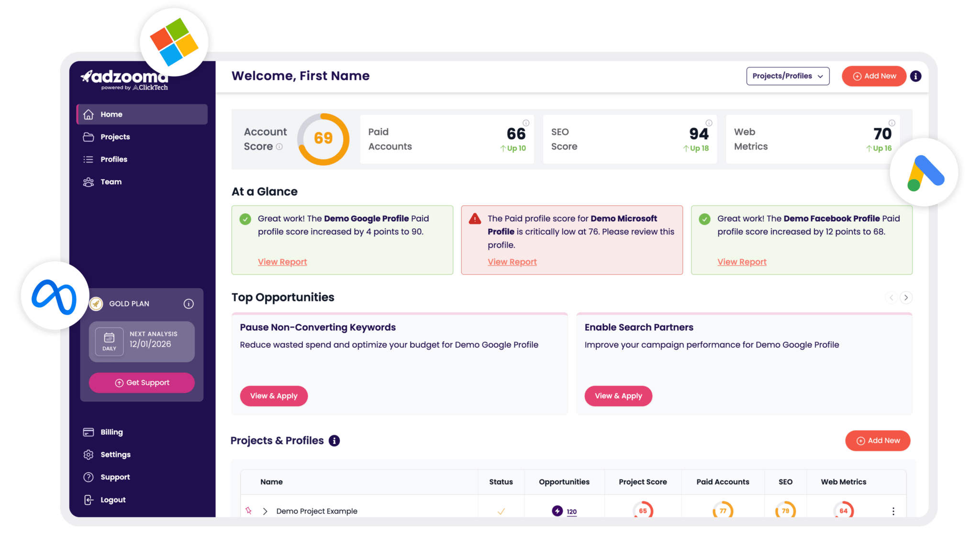Viewport: 980px width, 543px height.
Task: Click the Gold Plan info icon
Action: pyautogui.click(x=189, y=304)
